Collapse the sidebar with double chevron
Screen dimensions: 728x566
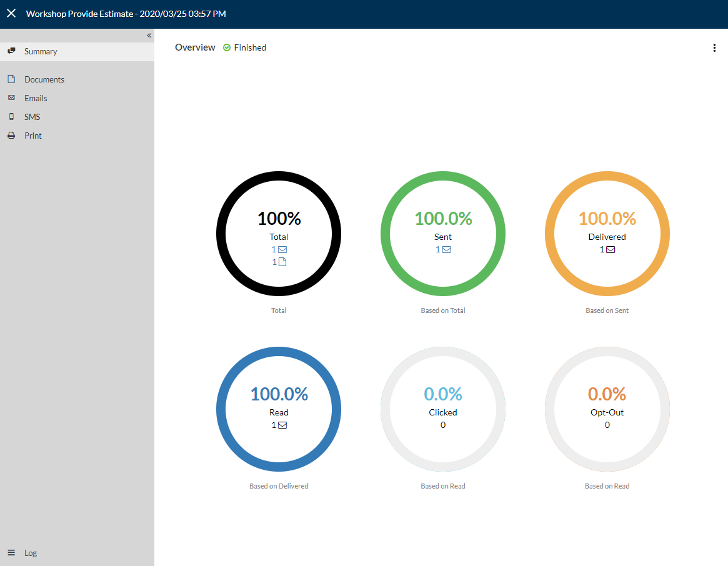[149, 35]
